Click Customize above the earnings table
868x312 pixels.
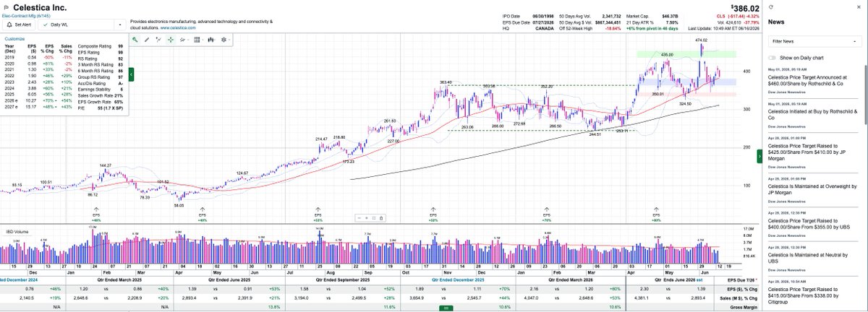(14, 38)
